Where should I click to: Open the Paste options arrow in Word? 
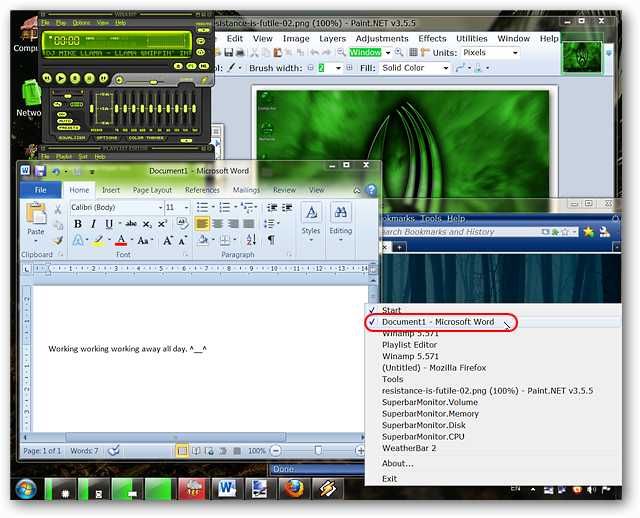pyautogui.click(x=36, y=241)
